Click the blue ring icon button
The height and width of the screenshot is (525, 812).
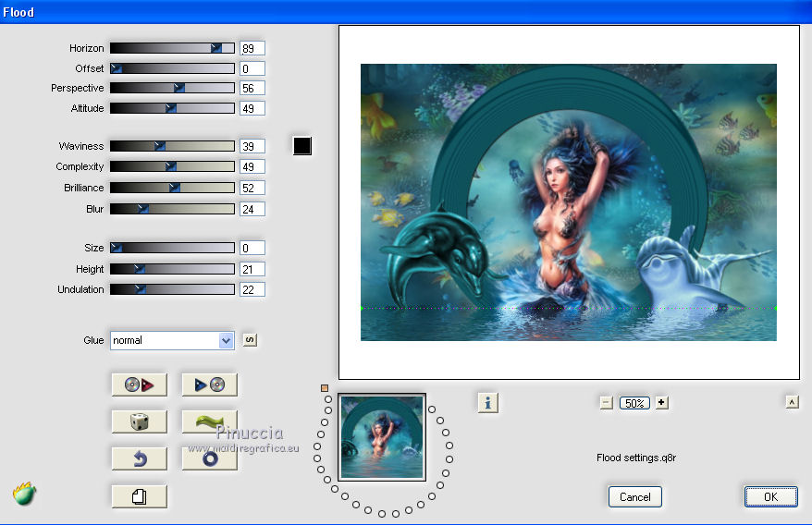click(x=210, y=458)
